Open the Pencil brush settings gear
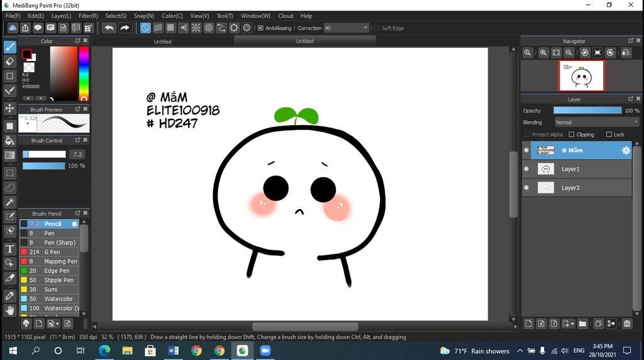Viewport: 644px width, 360px height. coord(74,224)
